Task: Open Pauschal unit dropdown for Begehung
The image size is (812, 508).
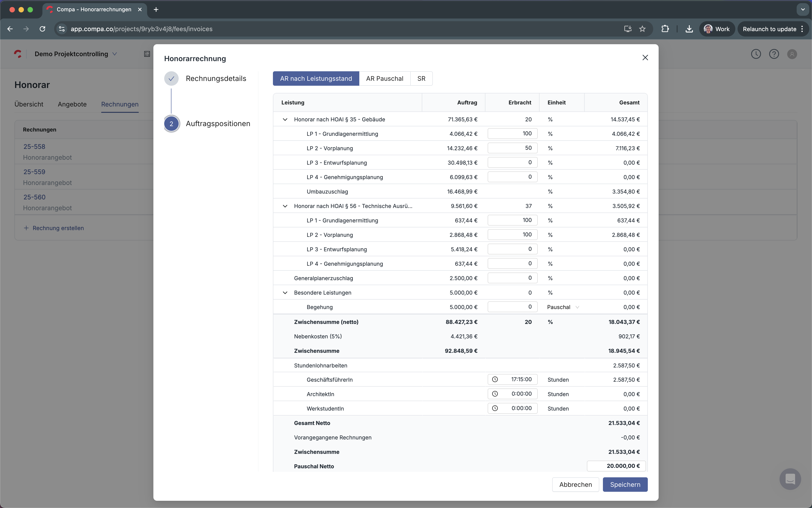Action: point(563,307)
